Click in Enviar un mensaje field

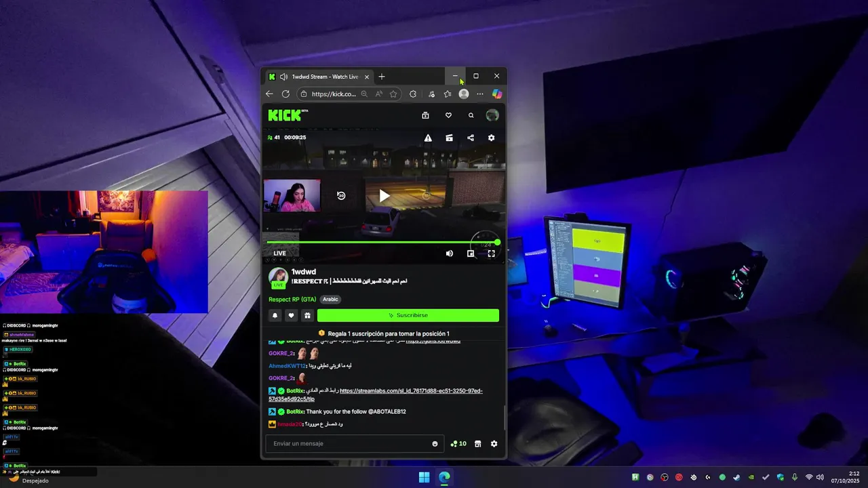(x=355, y=444)
